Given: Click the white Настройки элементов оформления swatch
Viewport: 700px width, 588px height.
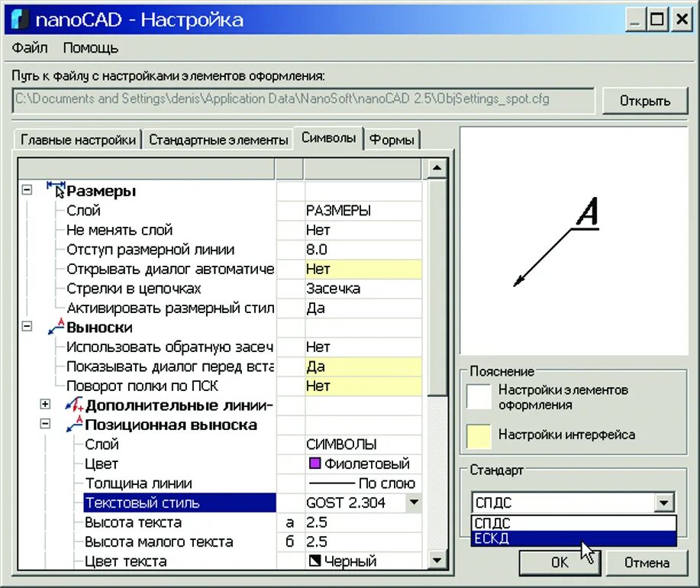Looking at the screenshot, I should (479, 397).
